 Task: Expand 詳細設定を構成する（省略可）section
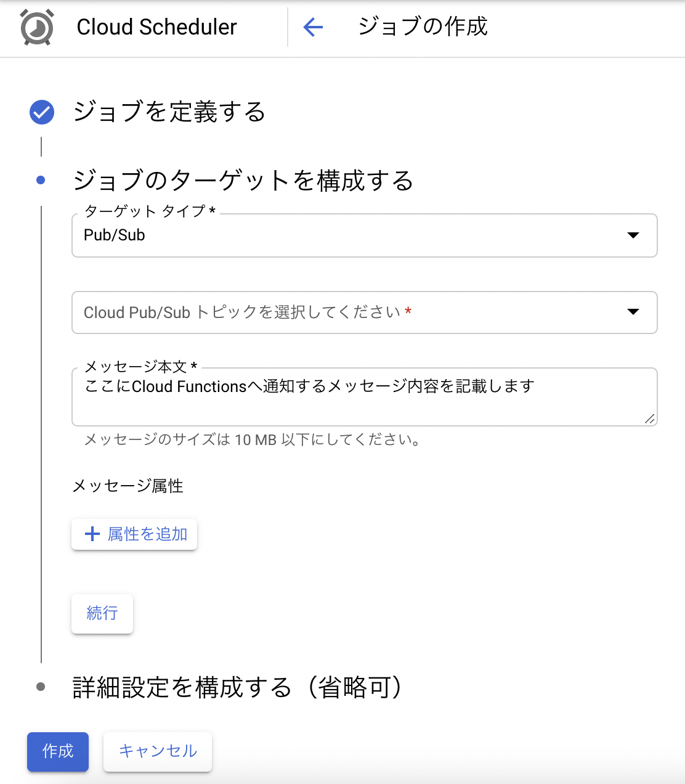click(238, 687)
